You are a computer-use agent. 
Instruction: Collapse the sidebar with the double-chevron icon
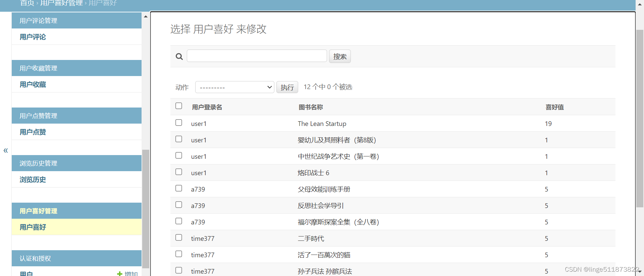[6, 150]
